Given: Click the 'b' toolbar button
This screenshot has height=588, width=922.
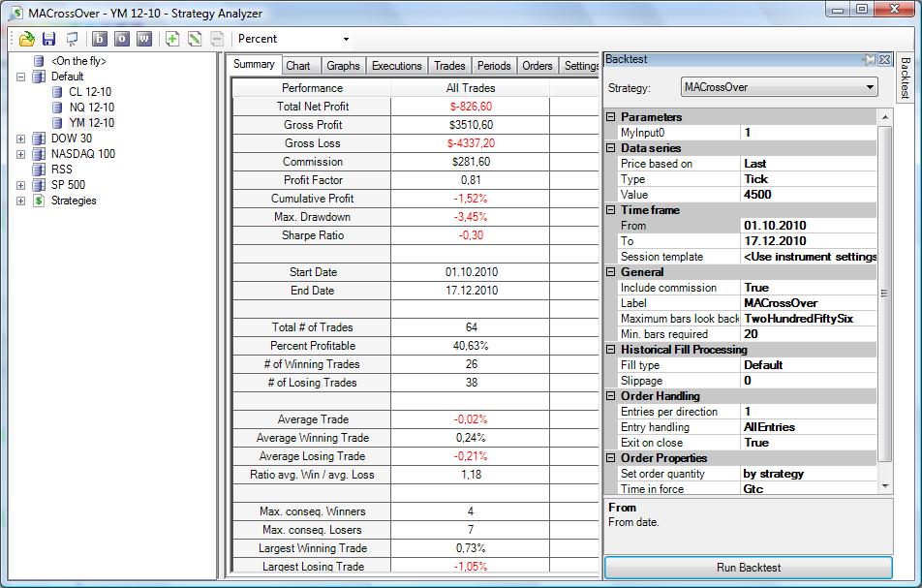Looking at the screenshot, I should [100, 39].
